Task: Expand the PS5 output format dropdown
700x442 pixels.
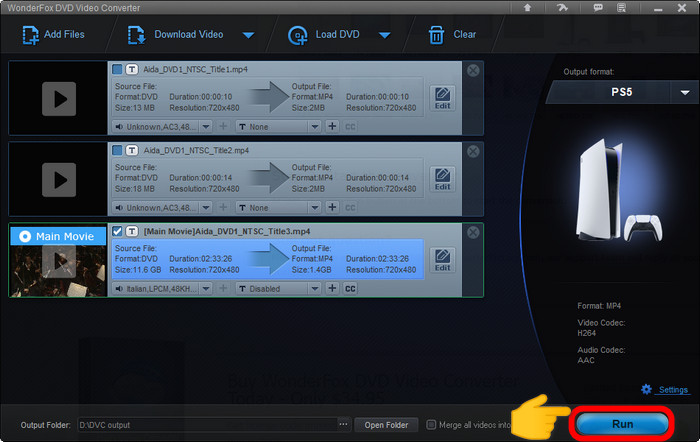Action: (x=685, y=92)
